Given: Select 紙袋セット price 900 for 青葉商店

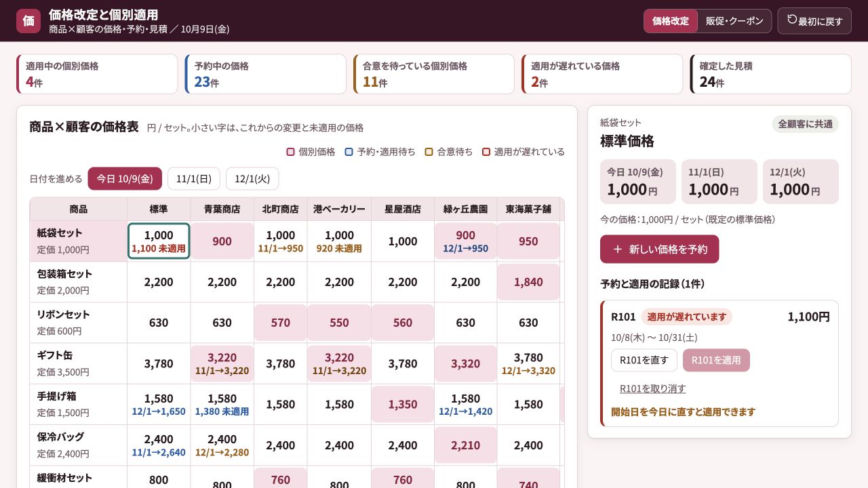Looking at the screenshot, I should pyautogui.click(x=222, y=241).
